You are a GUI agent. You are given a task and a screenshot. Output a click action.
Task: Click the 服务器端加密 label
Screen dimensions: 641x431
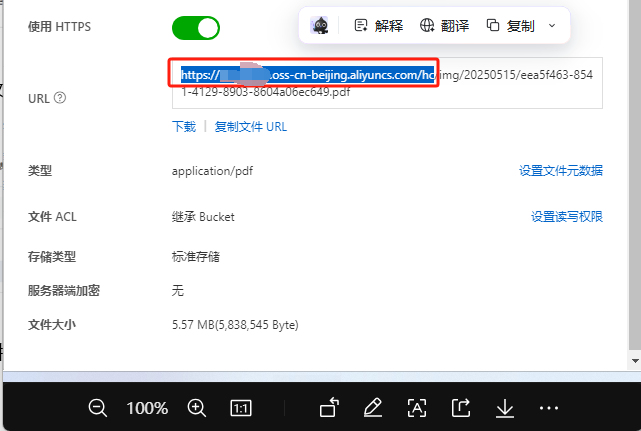[x=64, y=291]
